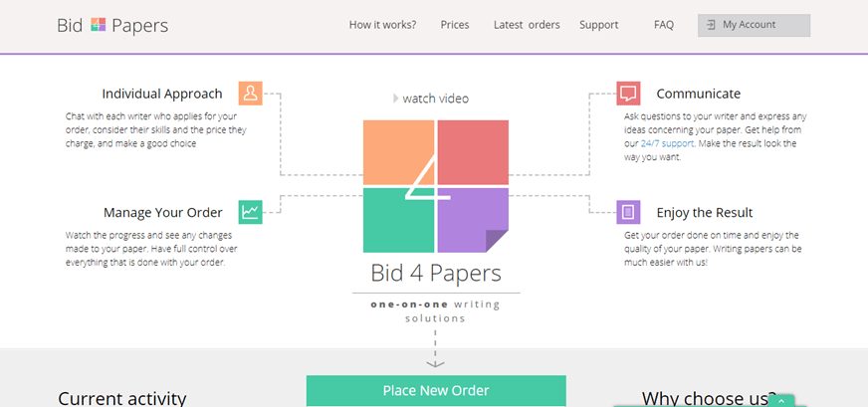This screenshot has width=868, height=407.
Task: Click the login arrow icon in My Account
Action: (x=712, y=25)
